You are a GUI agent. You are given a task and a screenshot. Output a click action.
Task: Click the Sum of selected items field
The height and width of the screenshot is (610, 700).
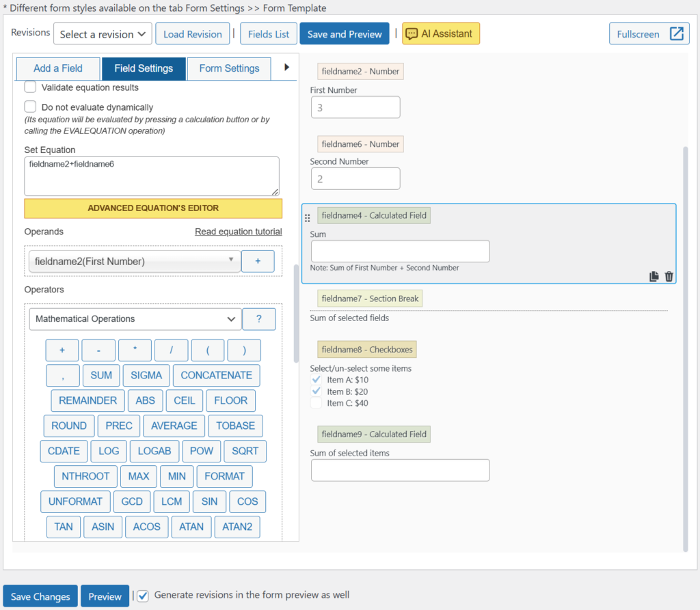401,471
